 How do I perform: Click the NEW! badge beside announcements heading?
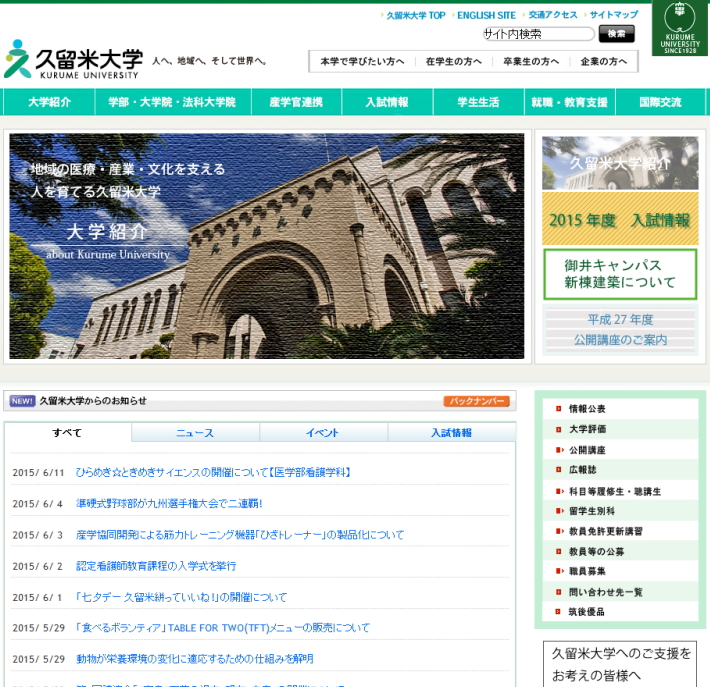(x=22, y=401)
